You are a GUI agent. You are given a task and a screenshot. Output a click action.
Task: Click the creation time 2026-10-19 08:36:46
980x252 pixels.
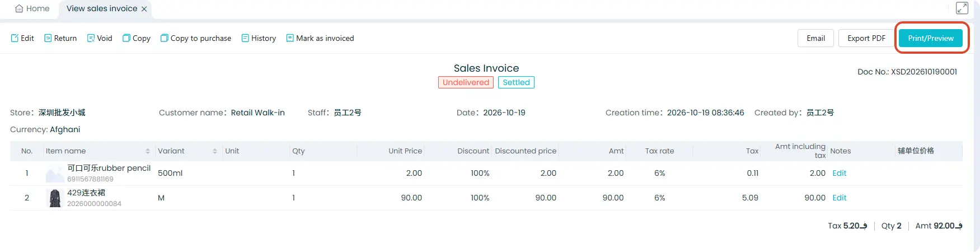tap(706, 113)
